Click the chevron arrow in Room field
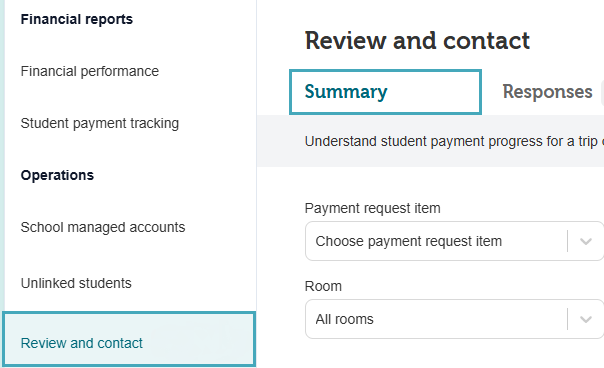This screenshot has height=368, width=604. 586,319
